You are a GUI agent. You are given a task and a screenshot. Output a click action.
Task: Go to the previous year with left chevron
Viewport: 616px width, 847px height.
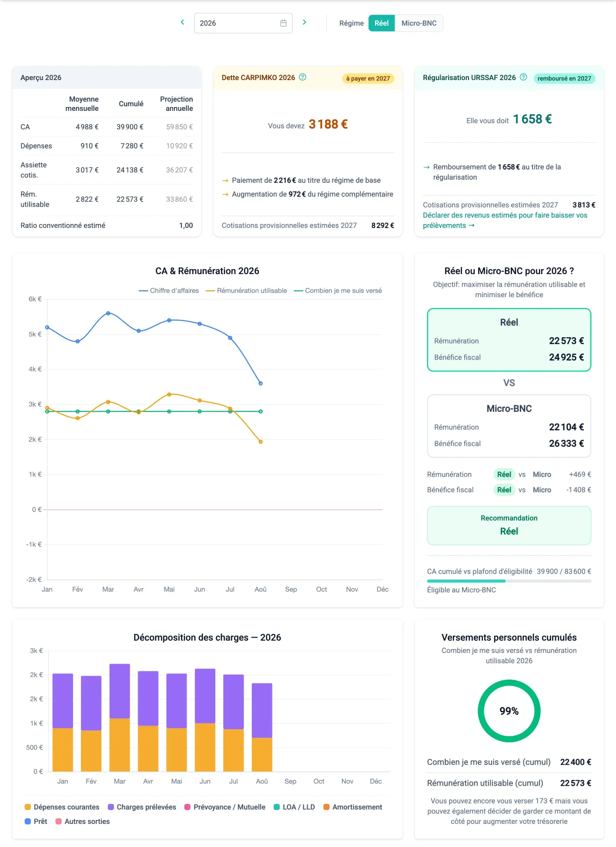(182, 22)
